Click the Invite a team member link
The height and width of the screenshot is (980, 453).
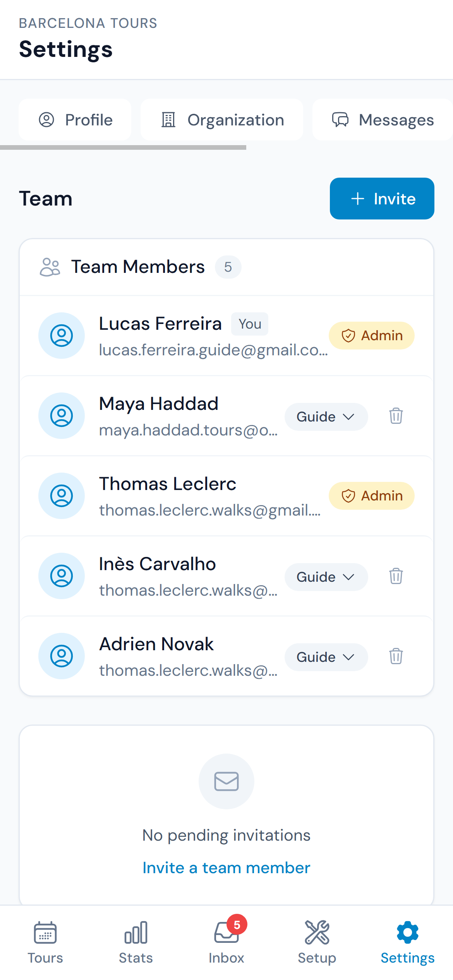pos(226,867)
